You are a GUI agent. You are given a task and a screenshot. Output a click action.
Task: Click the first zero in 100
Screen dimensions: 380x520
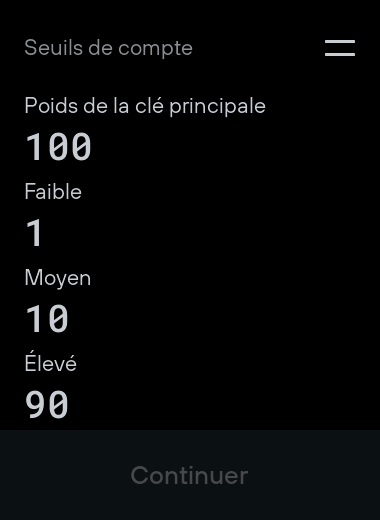[x=58, y=147]
